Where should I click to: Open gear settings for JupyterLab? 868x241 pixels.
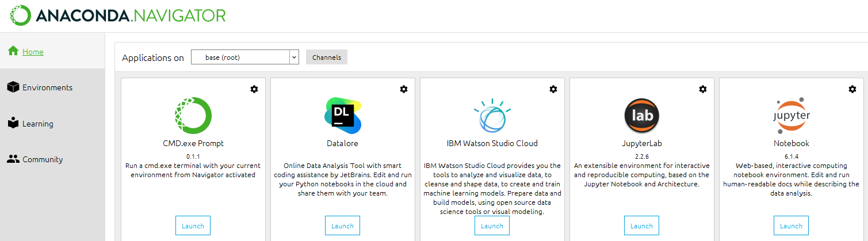tap(703, 89)
